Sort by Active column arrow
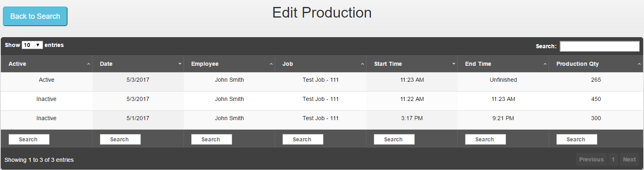Screen dimensions: 644x170 point(88,64)
